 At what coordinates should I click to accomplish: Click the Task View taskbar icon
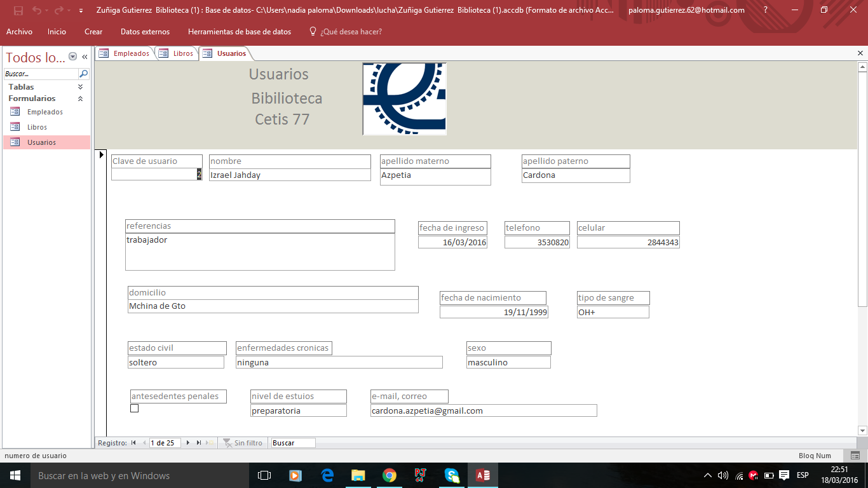tap(264, 475)
